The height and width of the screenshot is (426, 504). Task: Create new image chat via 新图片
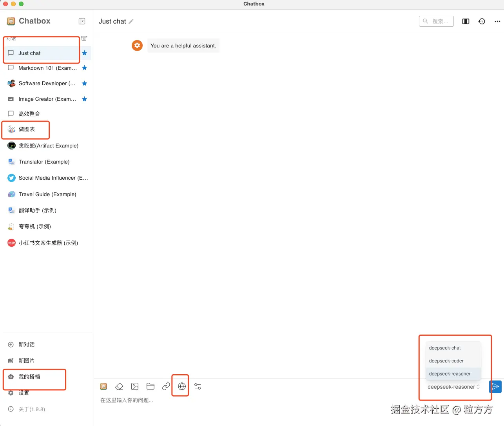click(x=47, y=360)
